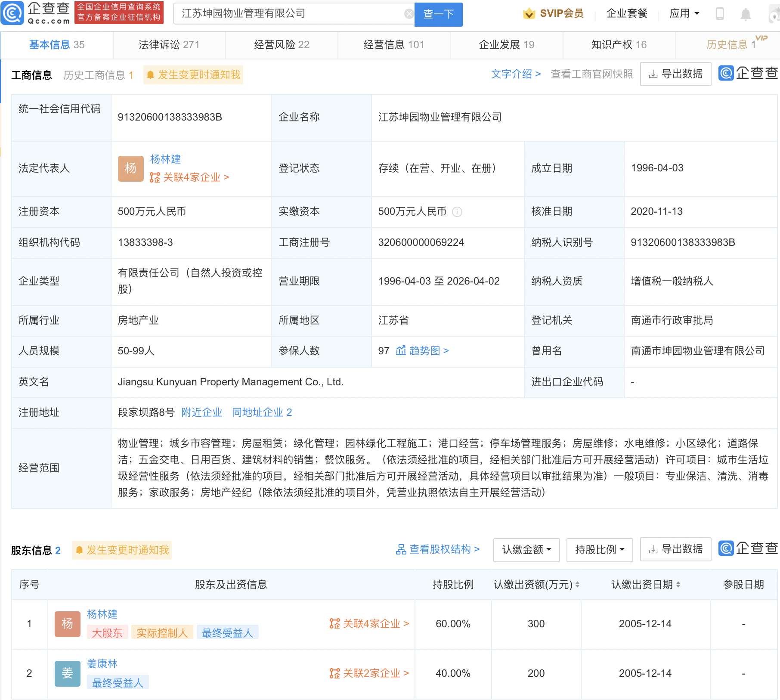Click 发生变更时通知我 in 股东信息
Screen dimensions: 780x700
(122, 550)
